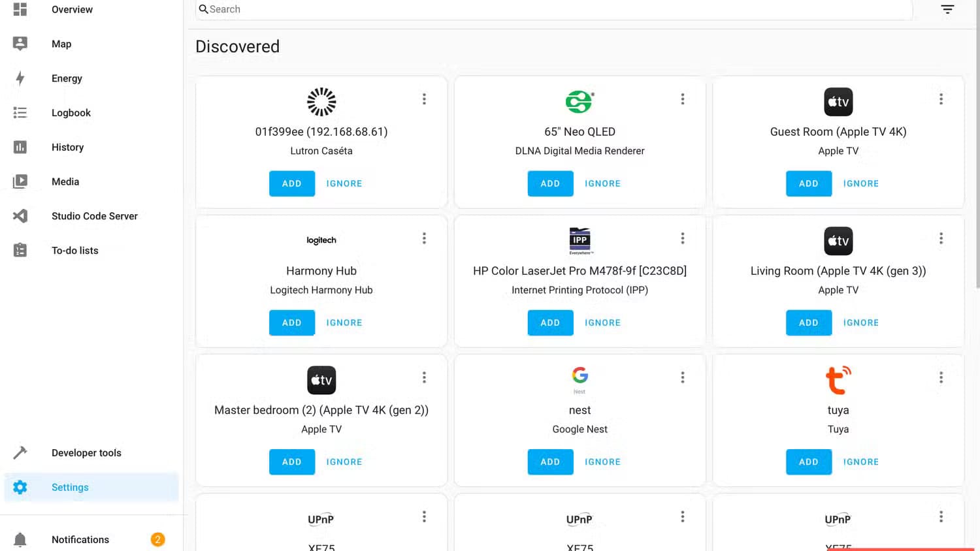This screenshot has width=980, height=551.
Task: Ignore the tuya discovery
Action: 861,462
